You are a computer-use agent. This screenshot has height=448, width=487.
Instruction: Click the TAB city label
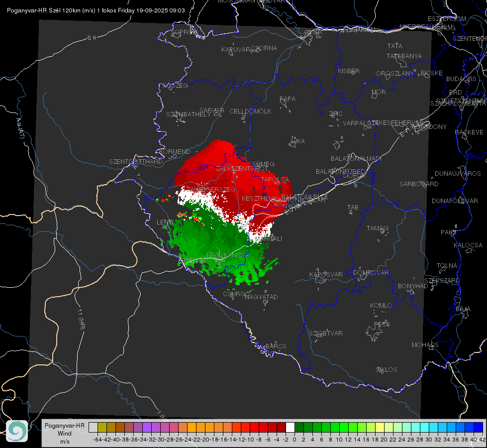click(353, 208)
